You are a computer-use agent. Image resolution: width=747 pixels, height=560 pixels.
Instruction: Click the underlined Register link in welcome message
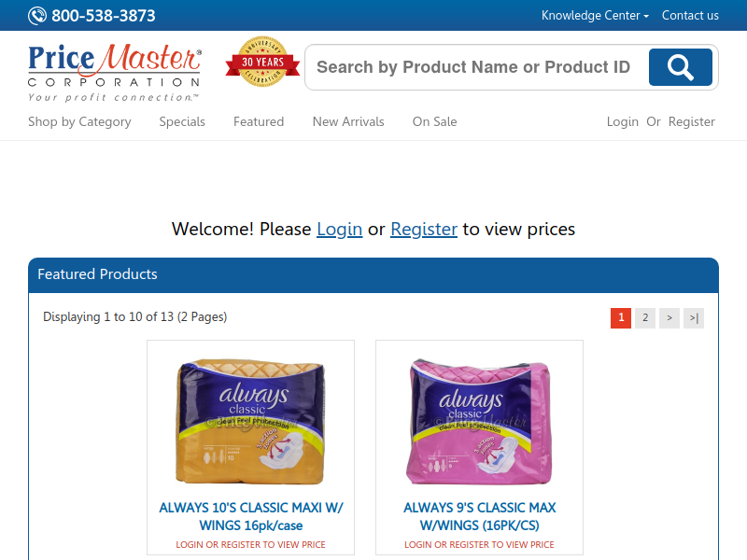coord(424,230)
